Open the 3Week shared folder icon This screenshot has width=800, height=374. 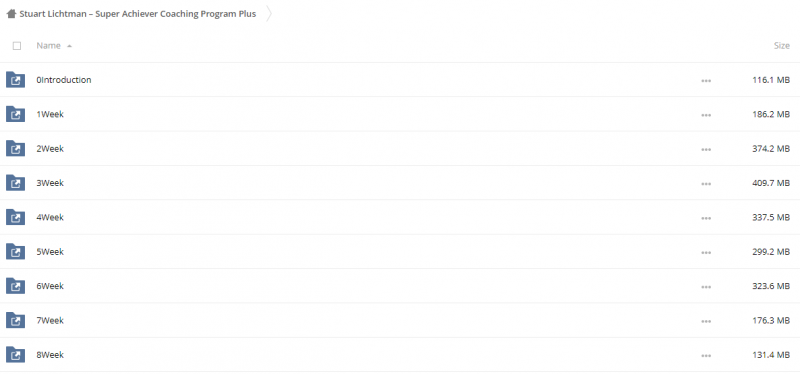15,183
